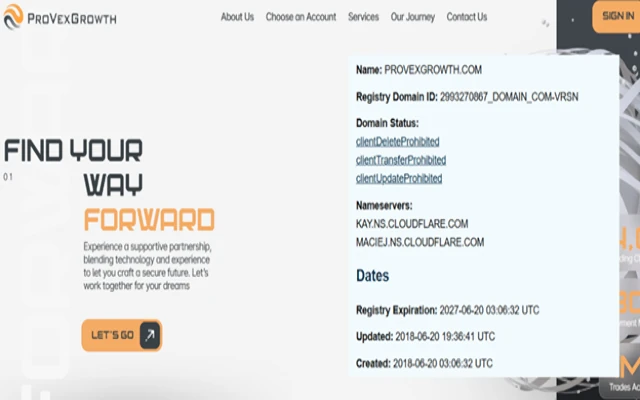
Task: Open the Contact Us page
Action: point(466,17)
